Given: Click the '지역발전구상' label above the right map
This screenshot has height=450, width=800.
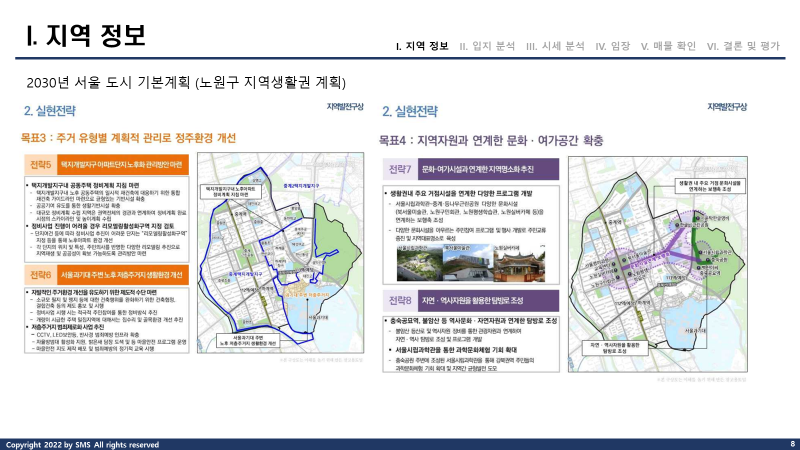Looking at the screenshot, I should pos(727,107).
